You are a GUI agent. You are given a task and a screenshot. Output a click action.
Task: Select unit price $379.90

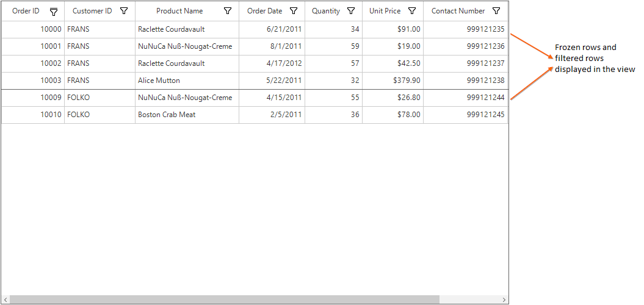coord(393,81)
